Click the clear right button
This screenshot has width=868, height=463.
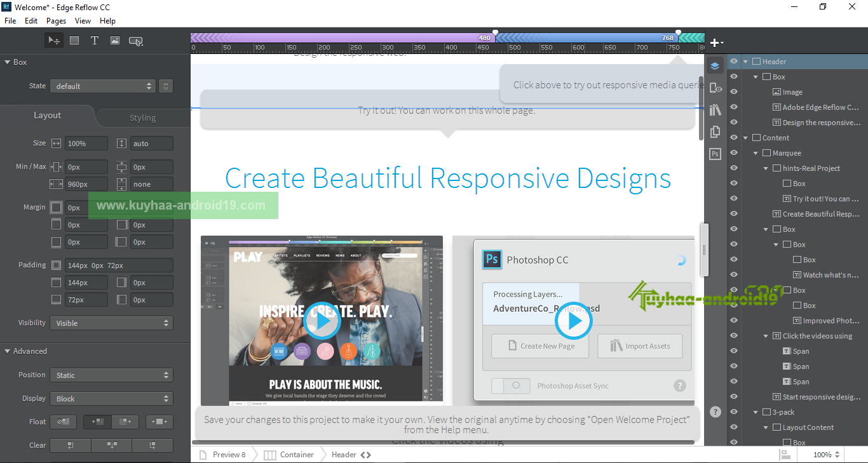click(153, 445)
